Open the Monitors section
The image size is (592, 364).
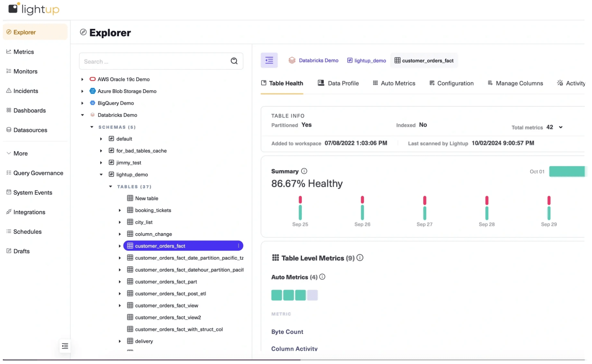point(25,71)
